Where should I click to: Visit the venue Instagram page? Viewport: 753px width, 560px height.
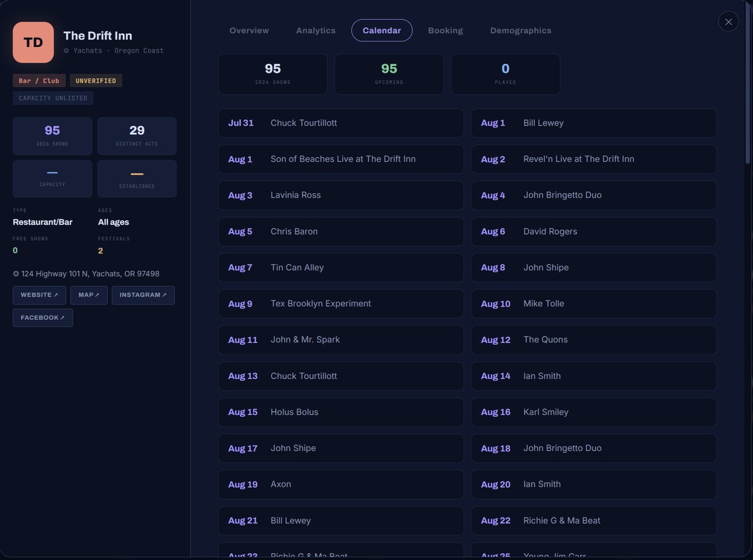(143, 295)
